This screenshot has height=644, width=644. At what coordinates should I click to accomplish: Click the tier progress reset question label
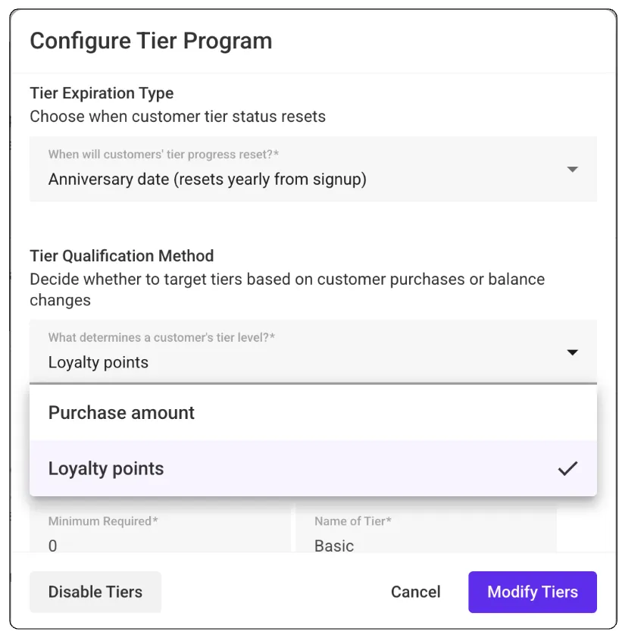(x=163, y=154)
